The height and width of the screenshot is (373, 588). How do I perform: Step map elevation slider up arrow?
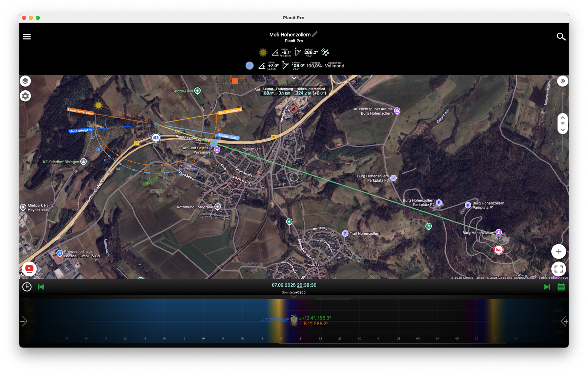tap(563, 117)
